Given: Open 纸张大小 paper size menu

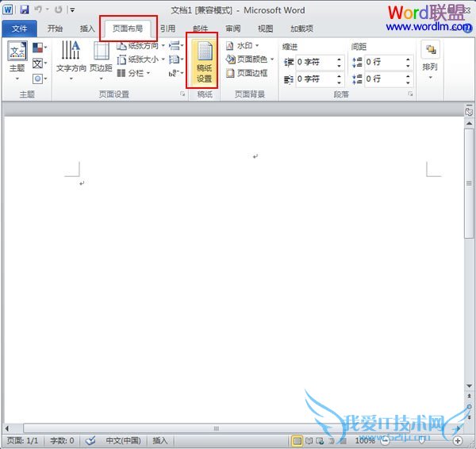Looking at the screenshot, I should click(x=141, y=59).
